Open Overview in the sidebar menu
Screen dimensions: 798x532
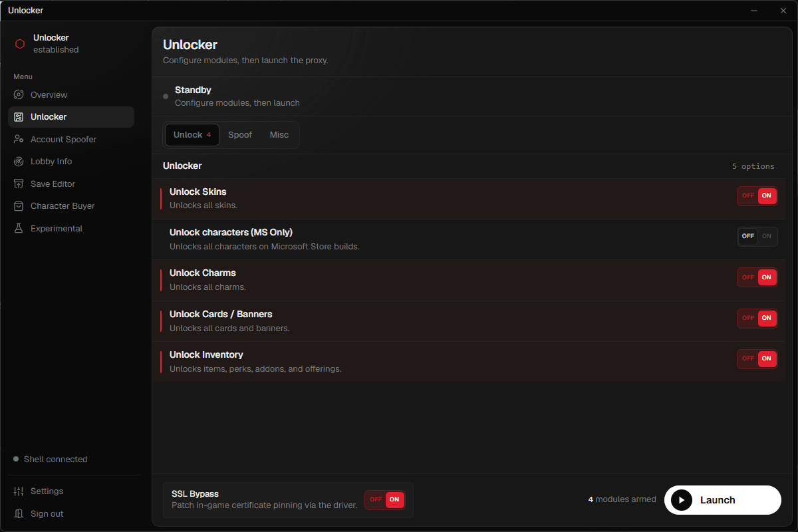coord(71,94)
